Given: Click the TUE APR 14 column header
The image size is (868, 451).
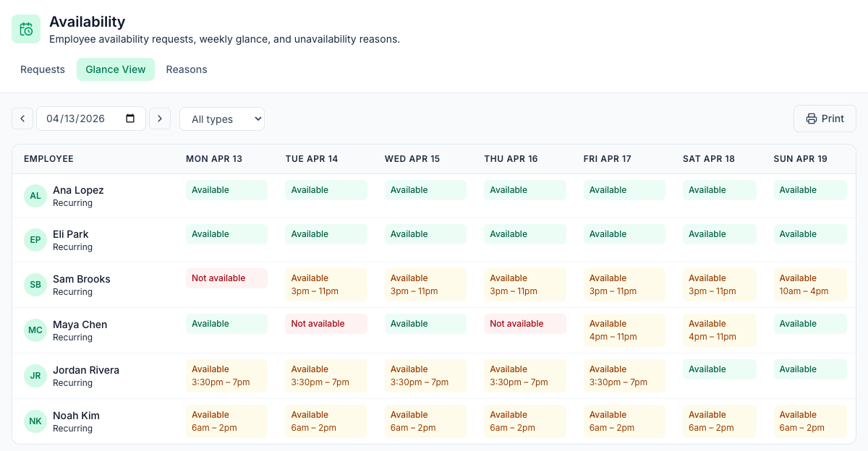Looking at the screenshot, I should click(x=312, y=159).
